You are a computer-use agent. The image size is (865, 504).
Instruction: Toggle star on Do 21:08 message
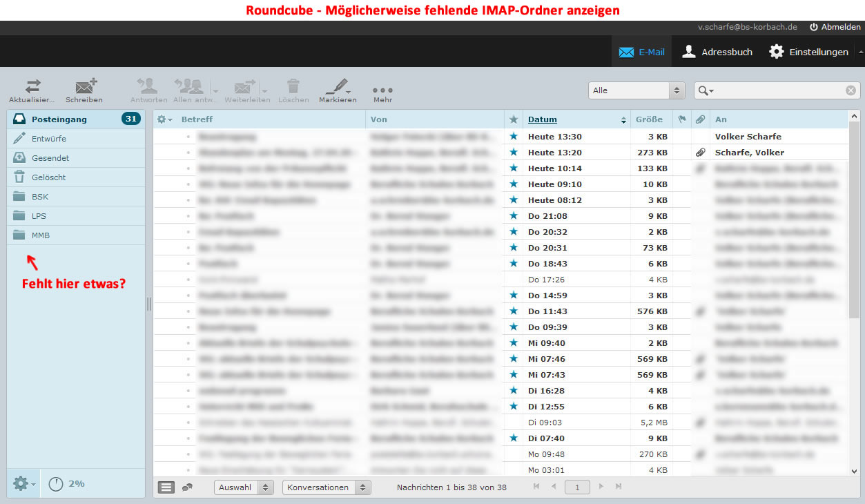click(x=513, y=216)
